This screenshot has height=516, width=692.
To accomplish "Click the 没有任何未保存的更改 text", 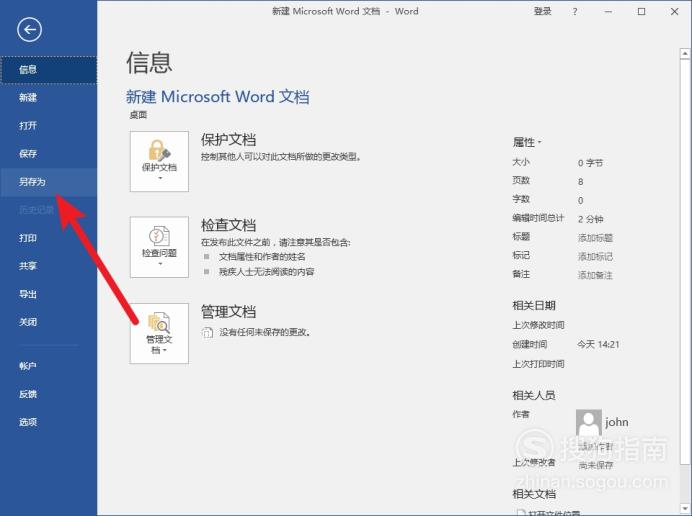I will point(265,332).
